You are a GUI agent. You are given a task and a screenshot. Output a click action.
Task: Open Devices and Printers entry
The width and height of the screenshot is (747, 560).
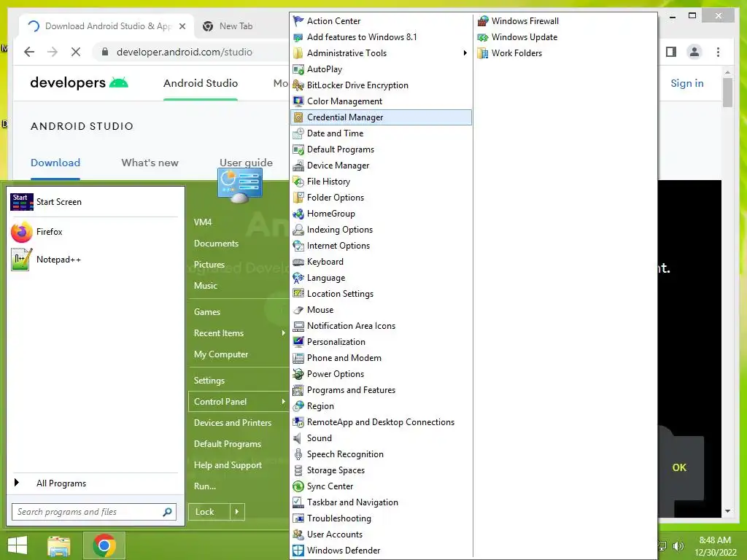coord(233,423)
